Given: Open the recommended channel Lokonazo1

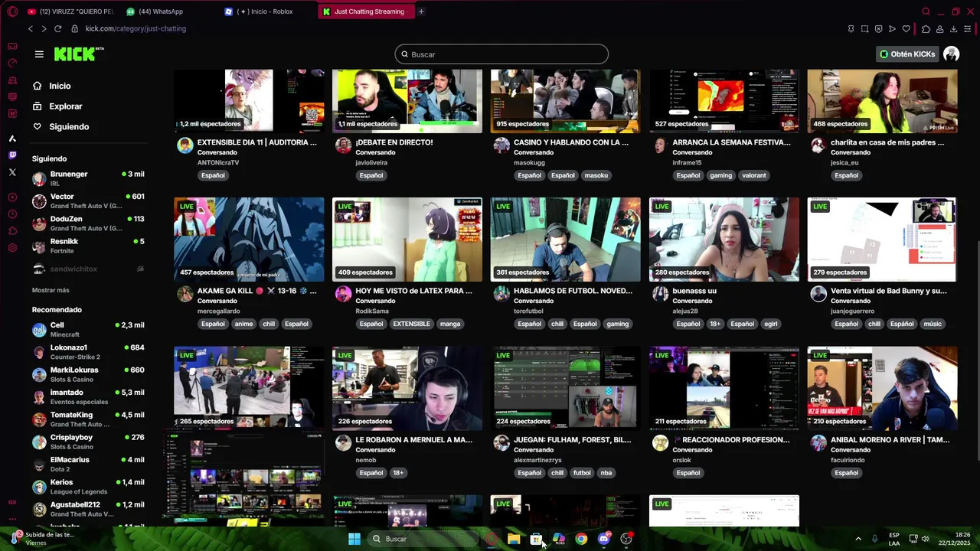Looking at the screenshot, I should (x=88, y=352).
